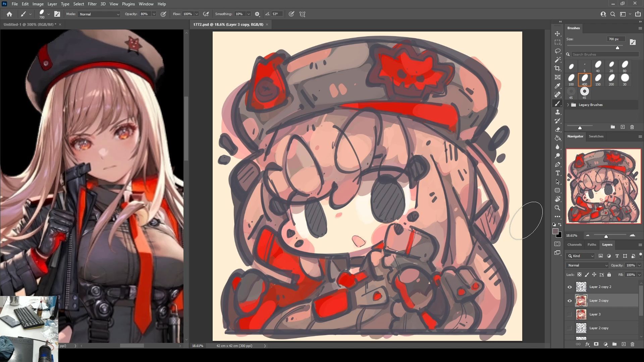The width and height of the screenshot is (644, 362).
Task: Toggle brush settings panel icon in options bar
Action: pos(57,14)
